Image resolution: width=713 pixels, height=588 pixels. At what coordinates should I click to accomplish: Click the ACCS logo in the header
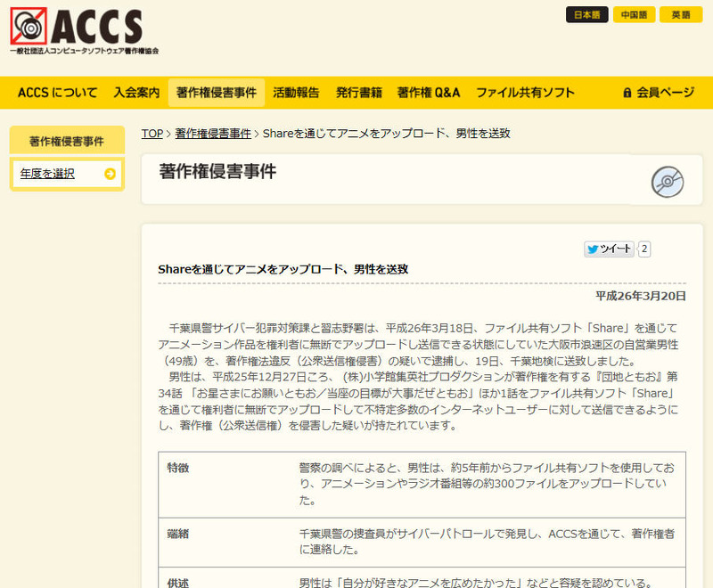tap(85, 30)
